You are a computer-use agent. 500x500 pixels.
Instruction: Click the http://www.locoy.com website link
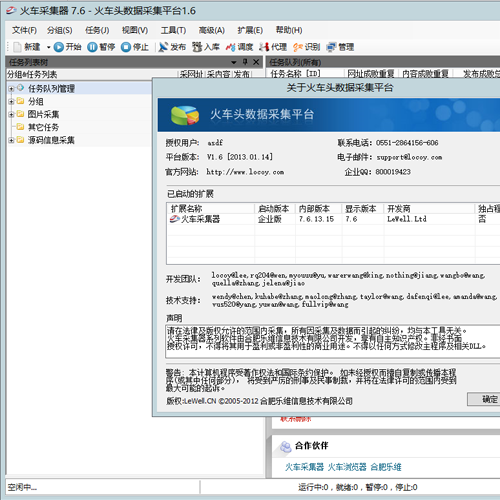pyautogui.click(x=245, y=172)
